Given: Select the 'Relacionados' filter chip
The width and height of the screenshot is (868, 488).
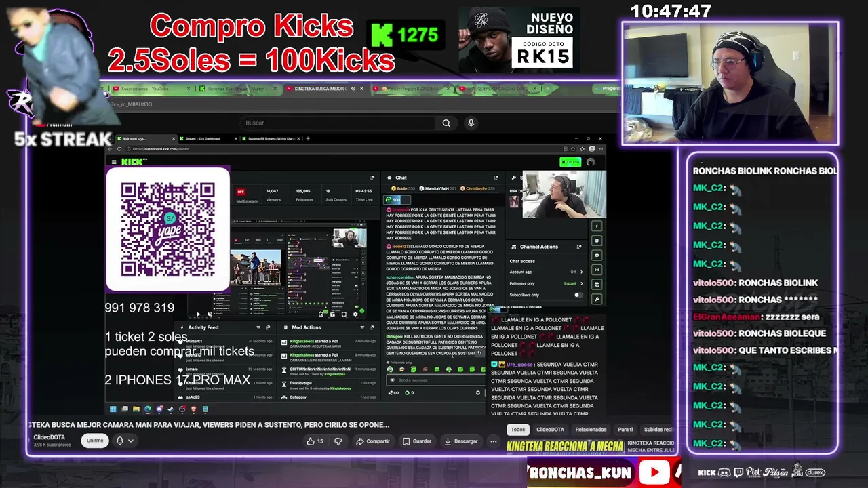Looking at the screenshot, I should point(591,430).
